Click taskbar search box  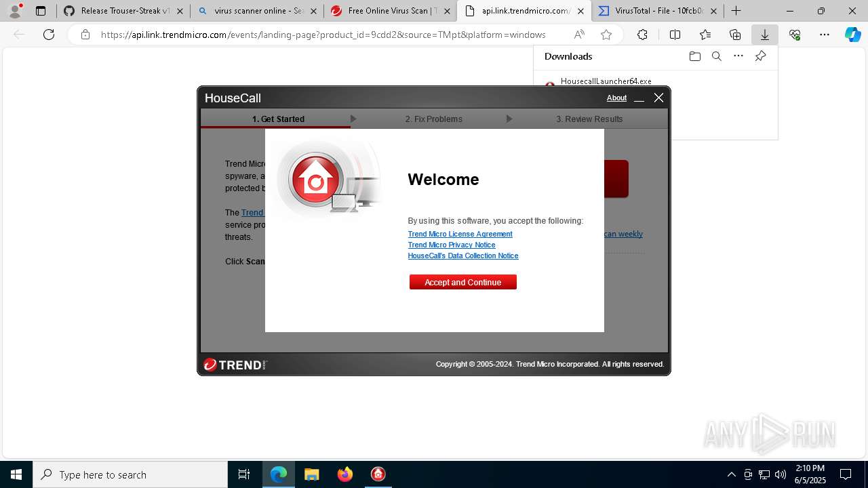tap(130, 474)
